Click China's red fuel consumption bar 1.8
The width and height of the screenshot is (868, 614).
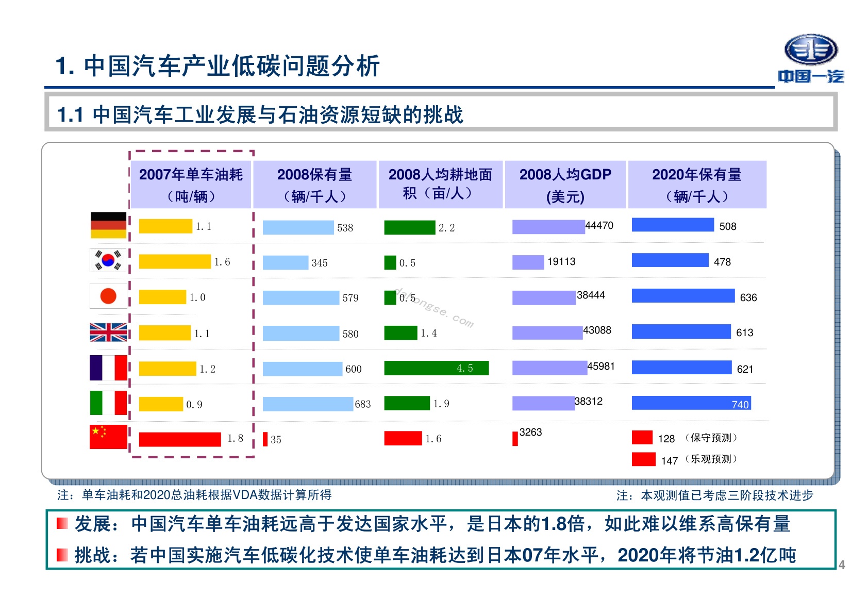click(x=180, y=439)
